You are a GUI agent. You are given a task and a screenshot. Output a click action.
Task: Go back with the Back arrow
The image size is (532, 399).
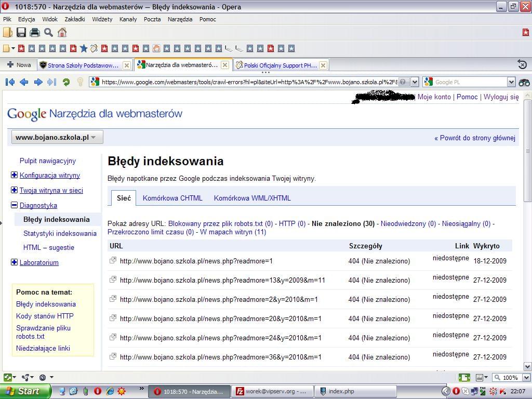coord(24,82)
